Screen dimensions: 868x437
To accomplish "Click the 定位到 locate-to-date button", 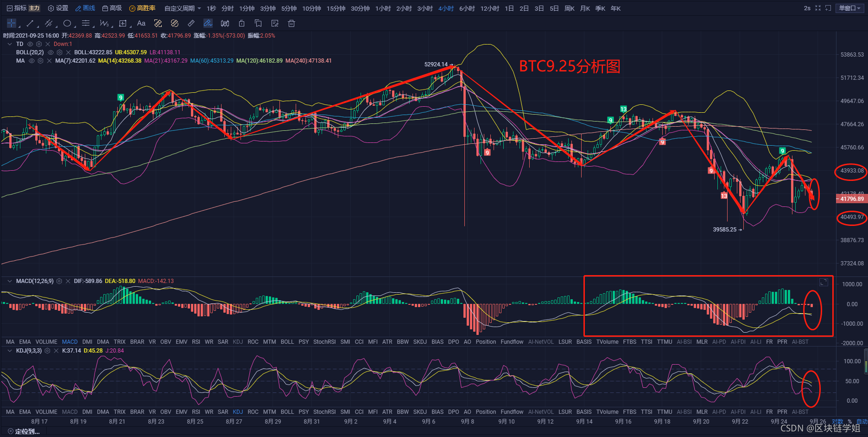I will [x=24, y=431].
